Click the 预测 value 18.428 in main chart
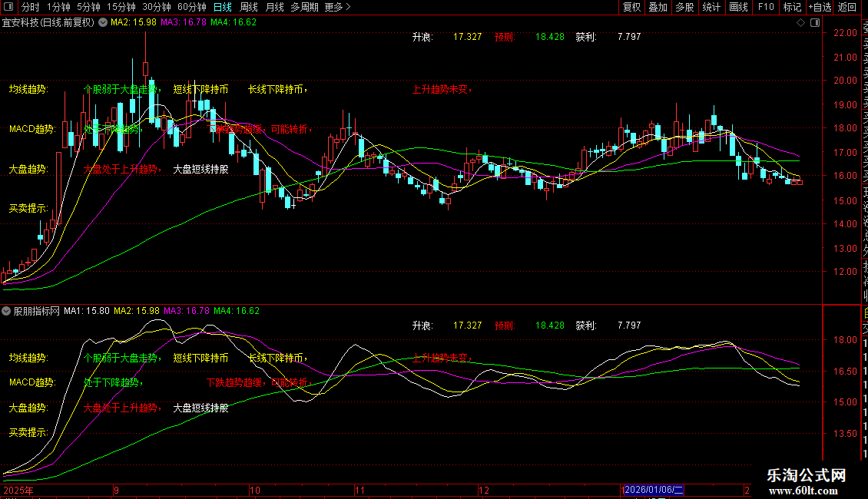 [550, 37]
